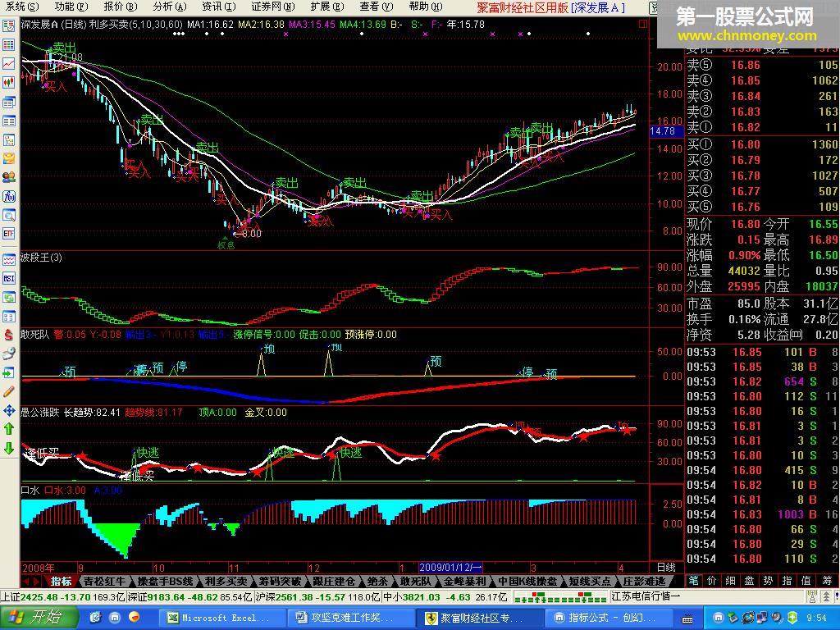Open 分析(A) menu
This screenshot has height=630, width=840.
click(x=169, y=7)
